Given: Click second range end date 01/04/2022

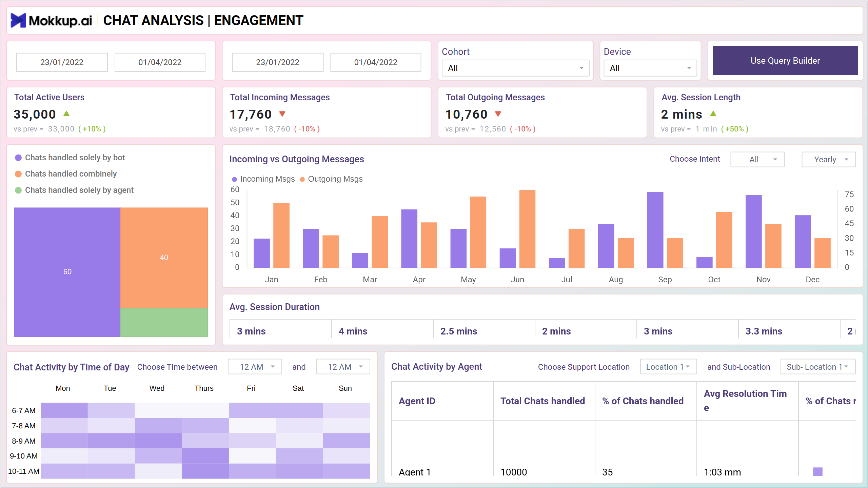Looking at the screenshot, I should click(x=376, y=62).
